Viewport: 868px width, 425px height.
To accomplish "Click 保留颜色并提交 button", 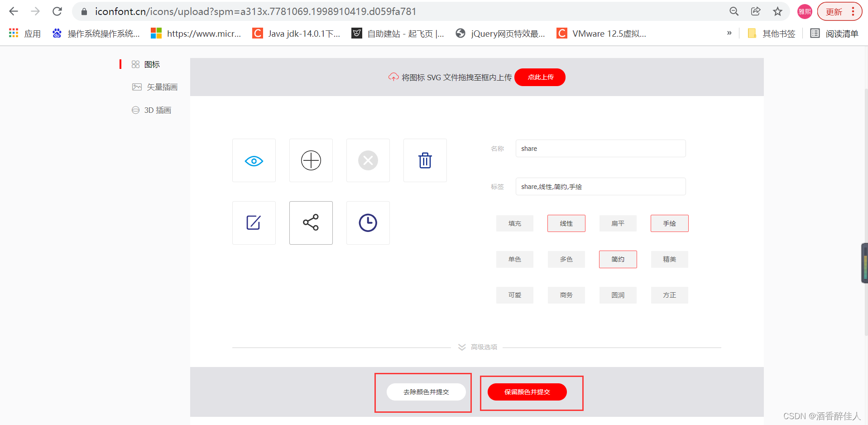I will [527, 392].
